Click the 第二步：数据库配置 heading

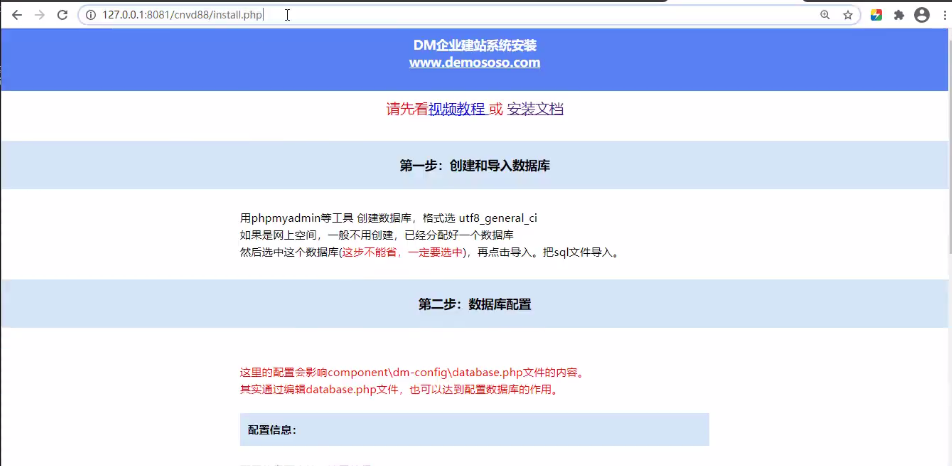474,304
